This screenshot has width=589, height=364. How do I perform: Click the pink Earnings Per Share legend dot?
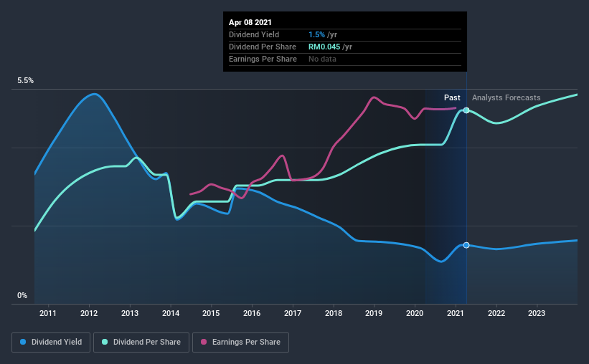coord(204,342)
